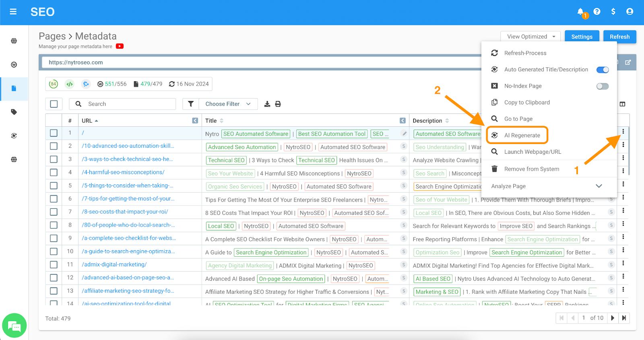Open the /8-seo-costs-that-impact-your-roi/ link

tap(125, 212)
